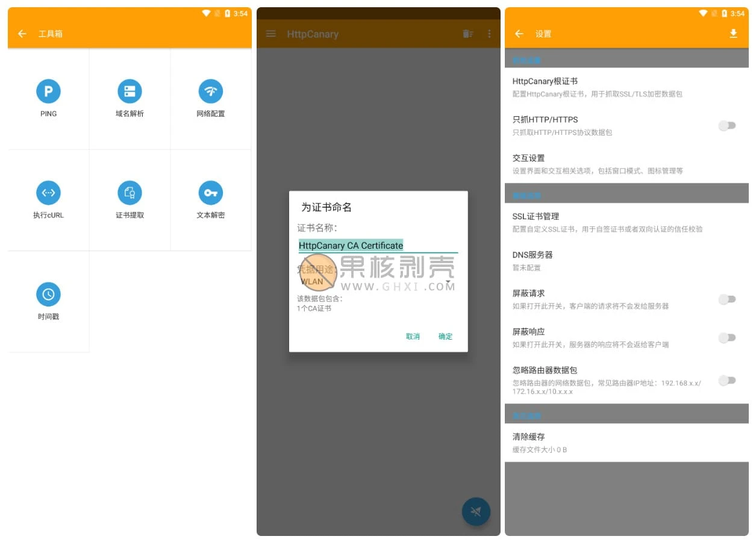The width and height of the screenshot is (756, 545).
Task: Tap the 设置 header title
Action: (x=543, y=34)
